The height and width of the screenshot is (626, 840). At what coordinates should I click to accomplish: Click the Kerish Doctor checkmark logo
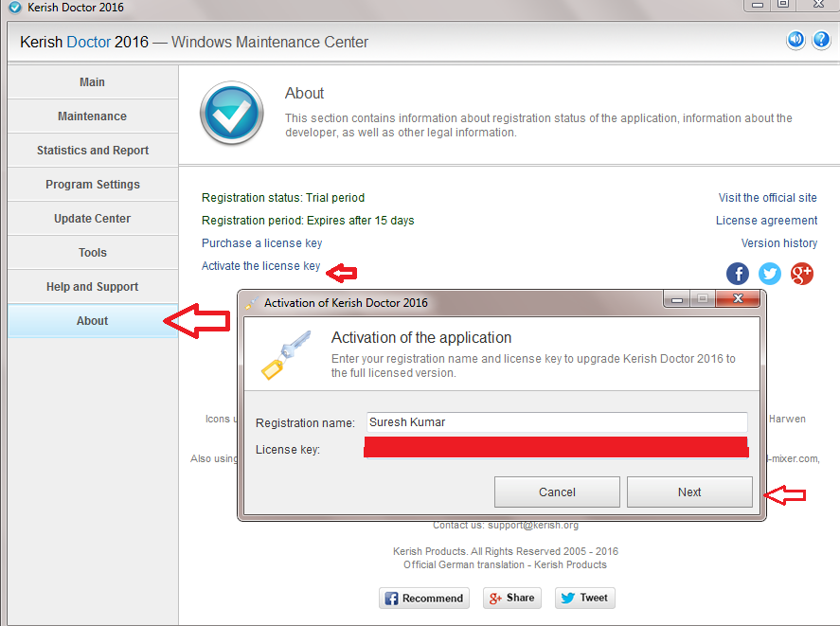coord(231,113)
